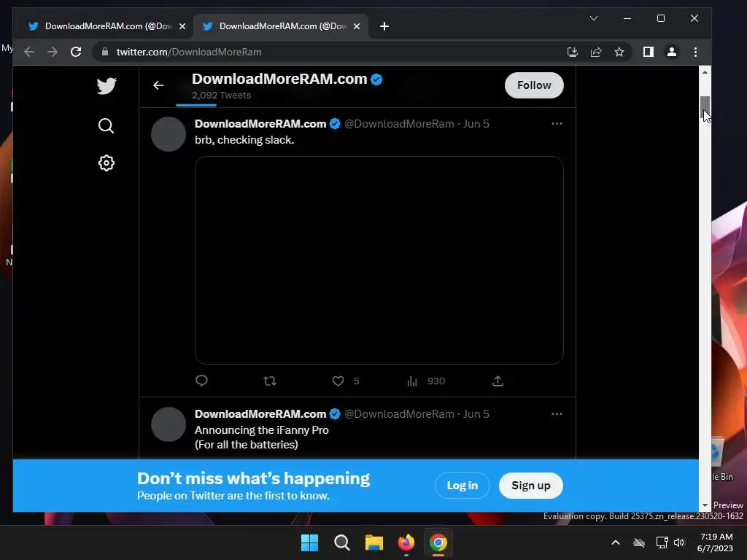
Task: Show hidden system tray icons
Action: [x=616, y=542]
